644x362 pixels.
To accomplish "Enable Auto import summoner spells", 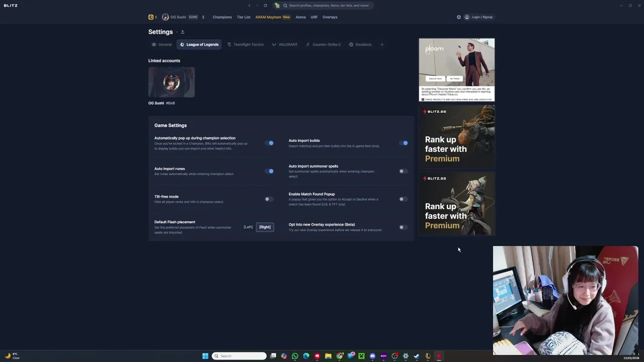I will pos(404,171).
